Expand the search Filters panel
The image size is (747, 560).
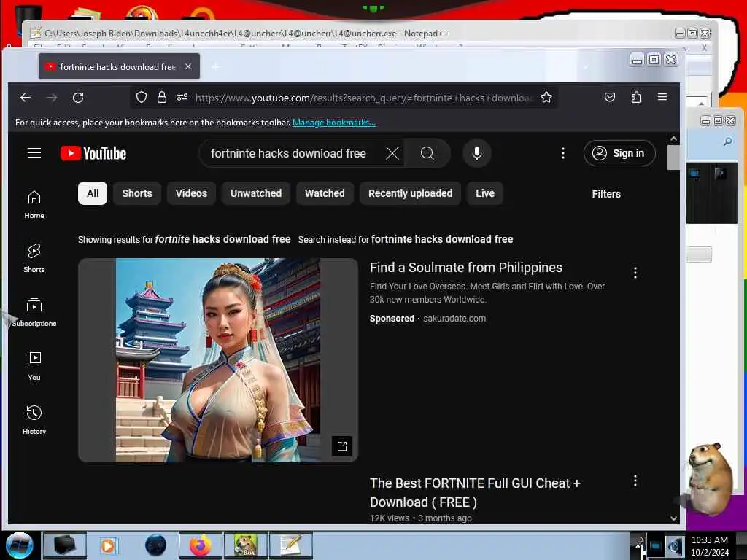[606, 194]
